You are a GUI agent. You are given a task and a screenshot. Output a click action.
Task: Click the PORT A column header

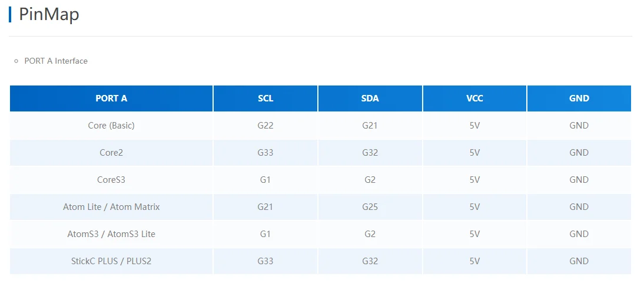(x=111, y=98)
